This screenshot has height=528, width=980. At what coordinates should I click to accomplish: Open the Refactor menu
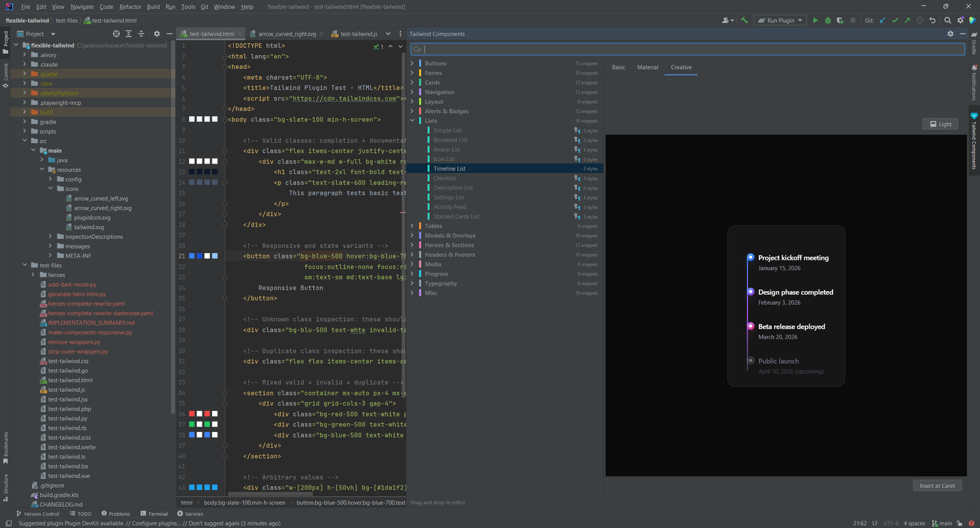(130, 7)
